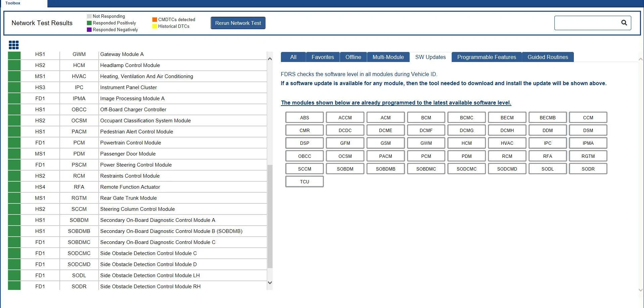Click Rerun Network Test button

pos(238,23)
